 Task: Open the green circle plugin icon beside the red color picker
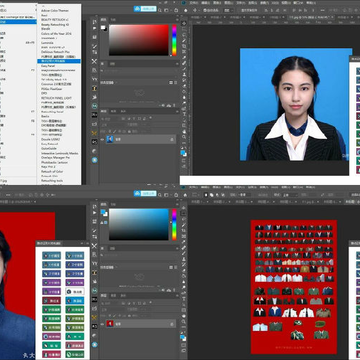(94, 106)
